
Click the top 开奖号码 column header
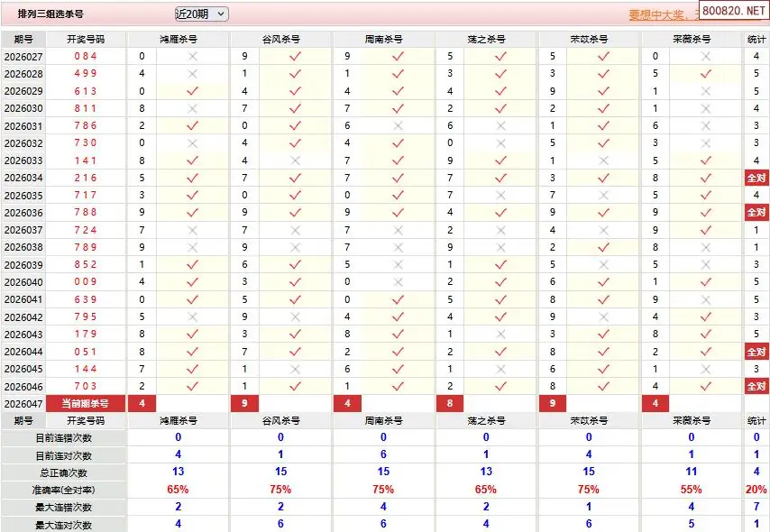tap(86, 40)
